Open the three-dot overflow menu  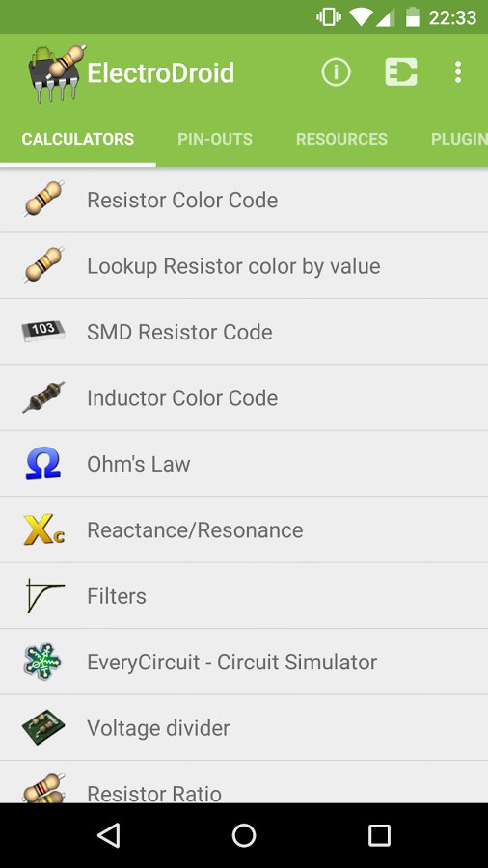point(457,72)
